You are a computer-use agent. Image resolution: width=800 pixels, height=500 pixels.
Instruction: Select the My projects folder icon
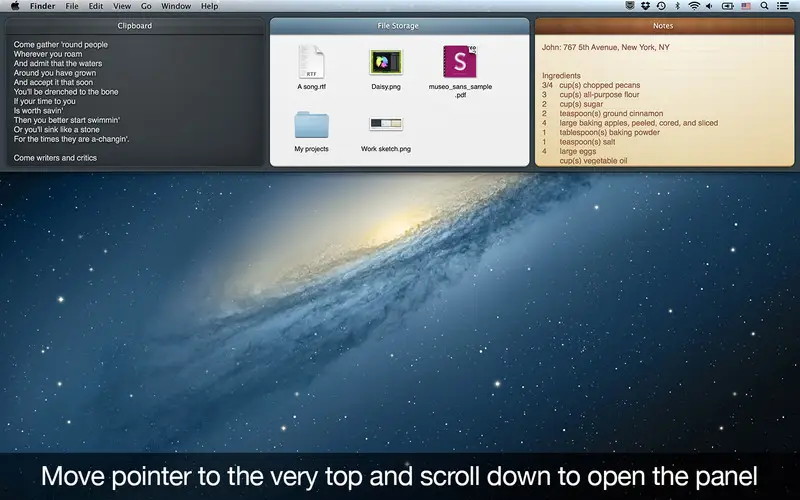311,125
